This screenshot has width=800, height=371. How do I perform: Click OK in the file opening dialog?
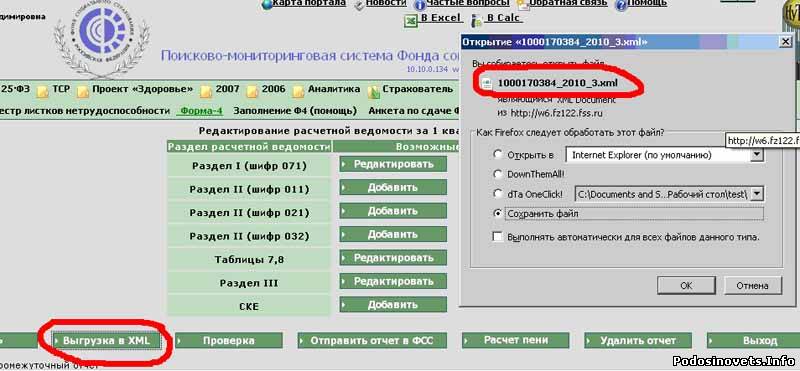[686, 286]
